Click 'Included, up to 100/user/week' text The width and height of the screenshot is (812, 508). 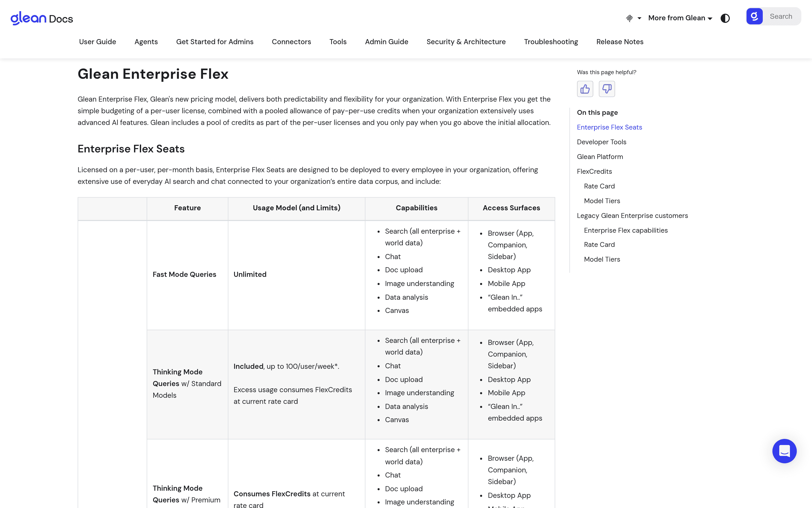point(286,367)
